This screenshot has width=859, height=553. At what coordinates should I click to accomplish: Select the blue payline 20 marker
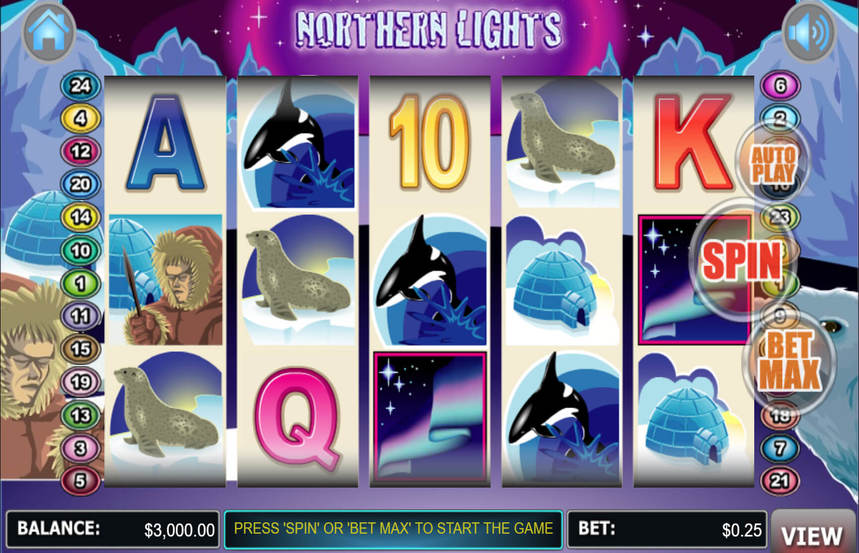[x=81, y=184]
